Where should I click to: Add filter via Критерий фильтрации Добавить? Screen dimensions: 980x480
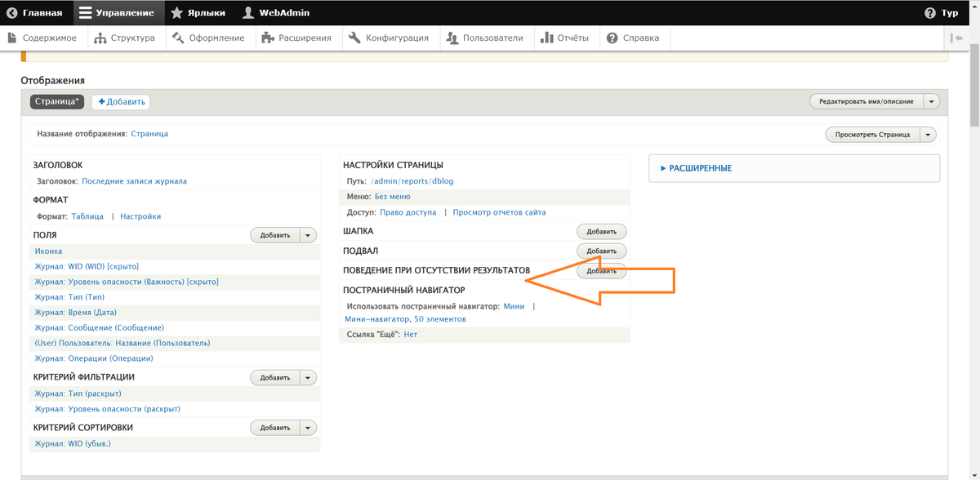pyautogui.click(x=275, y=378)
